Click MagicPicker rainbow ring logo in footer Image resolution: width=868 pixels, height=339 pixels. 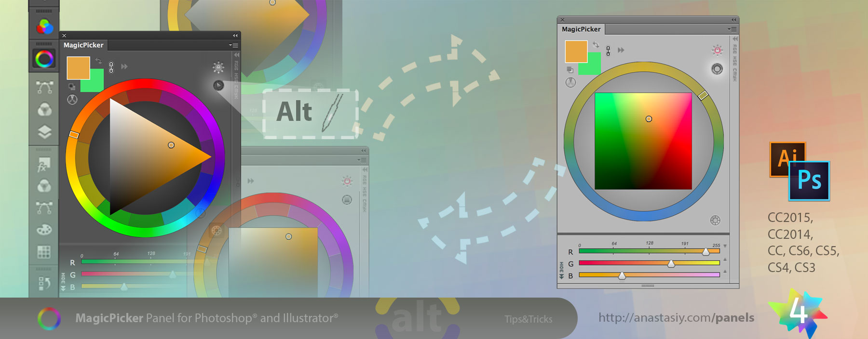pos(49,319)
